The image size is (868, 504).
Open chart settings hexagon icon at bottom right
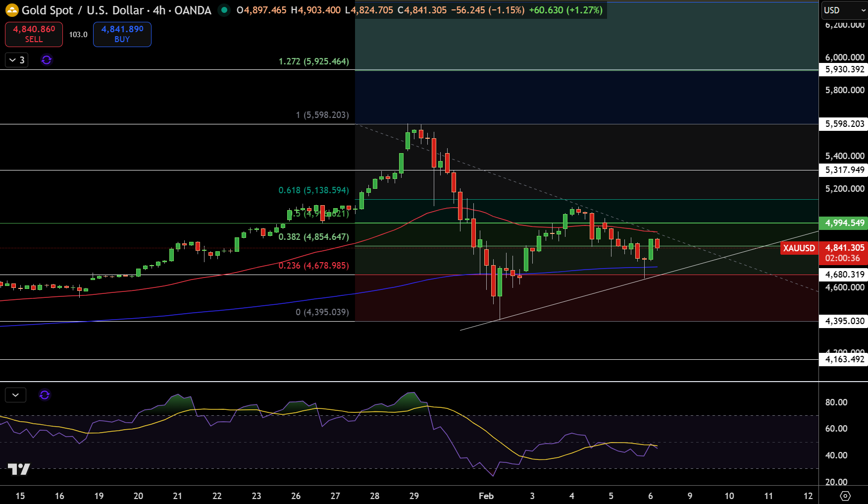(845, 496)
